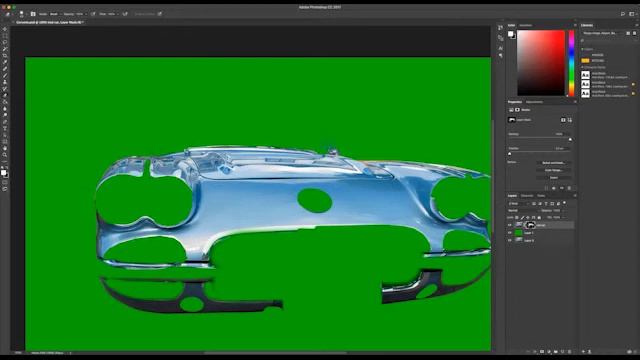Image resolution: width=640 pixels, height=360 pixels.
Task: Select the layer mask thumbnail in Layers
Action: (530, 225)
